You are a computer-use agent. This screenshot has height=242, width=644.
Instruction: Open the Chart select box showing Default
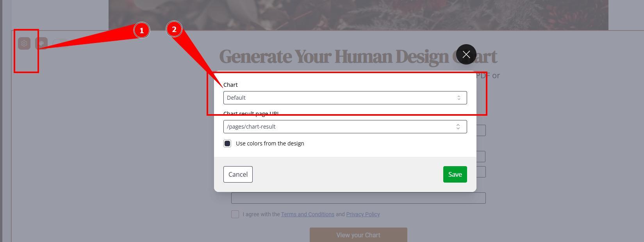tap(340, 98)
